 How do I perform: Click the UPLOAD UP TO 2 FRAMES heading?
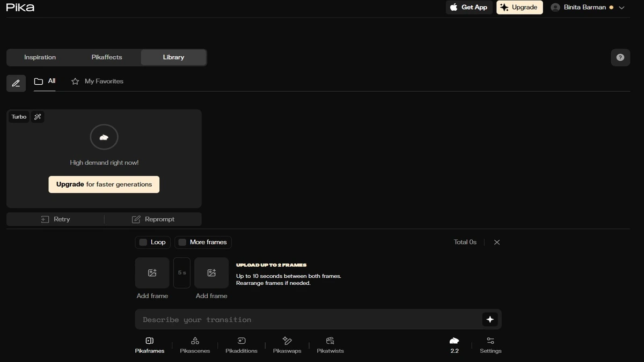click(271, 265)
